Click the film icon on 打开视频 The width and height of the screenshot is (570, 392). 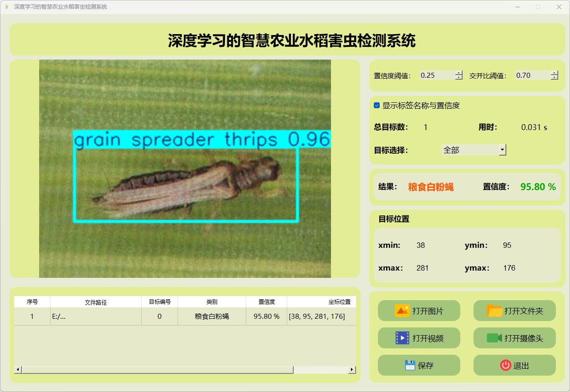coord(402,338)
